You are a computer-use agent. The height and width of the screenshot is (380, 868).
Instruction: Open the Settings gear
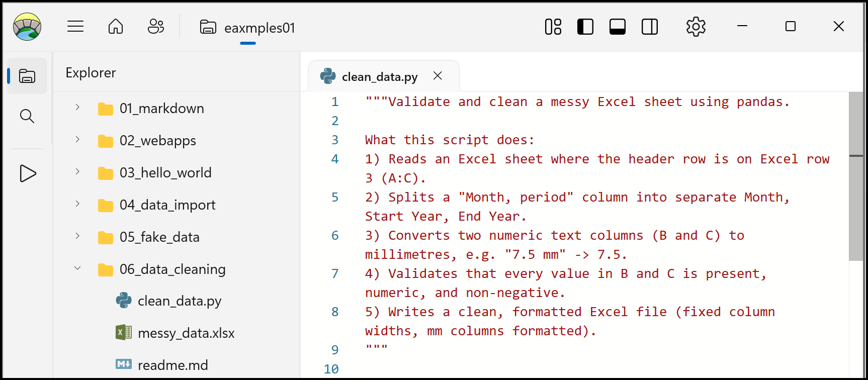[x=696, y=27]
